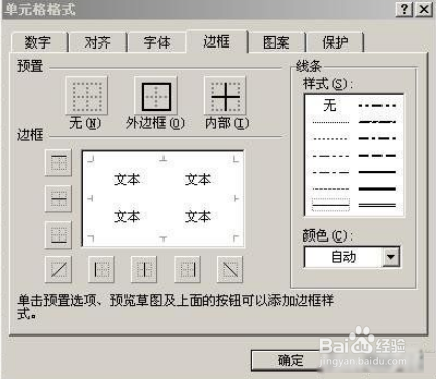The image size is (436, 379).
Task: Choose 无 line style
Action: point(330,106)
